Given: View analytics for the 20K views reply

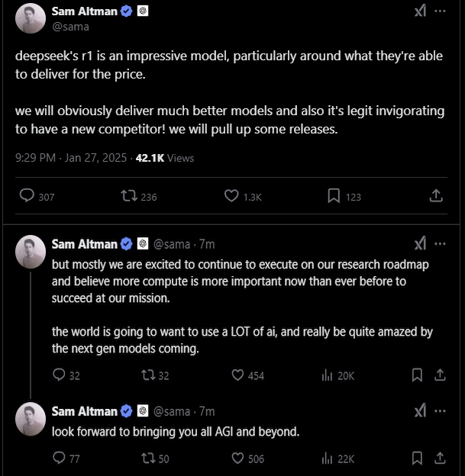Looking at the screenshot, I should tap(328, 375).
